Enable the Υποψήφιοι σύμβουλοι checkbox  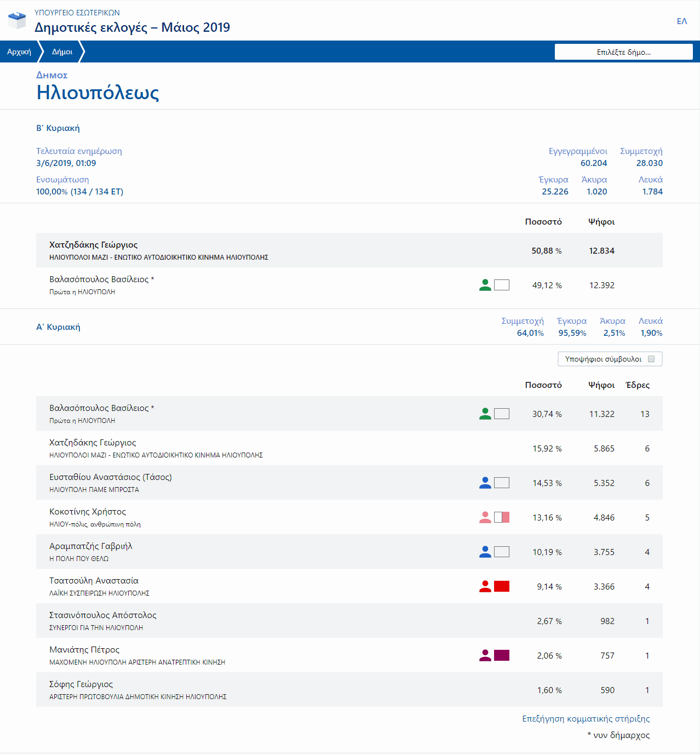point(651,359)
